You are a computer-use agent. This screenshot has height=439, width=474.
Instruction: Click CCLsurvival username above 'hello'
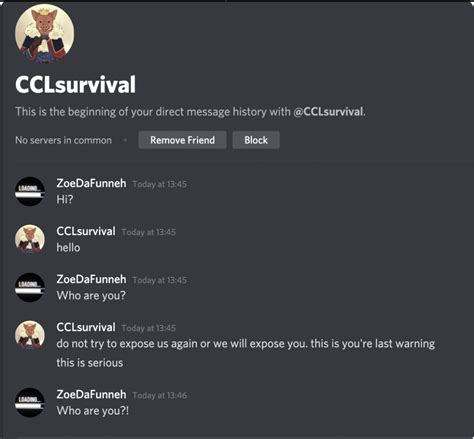[86, 231]
